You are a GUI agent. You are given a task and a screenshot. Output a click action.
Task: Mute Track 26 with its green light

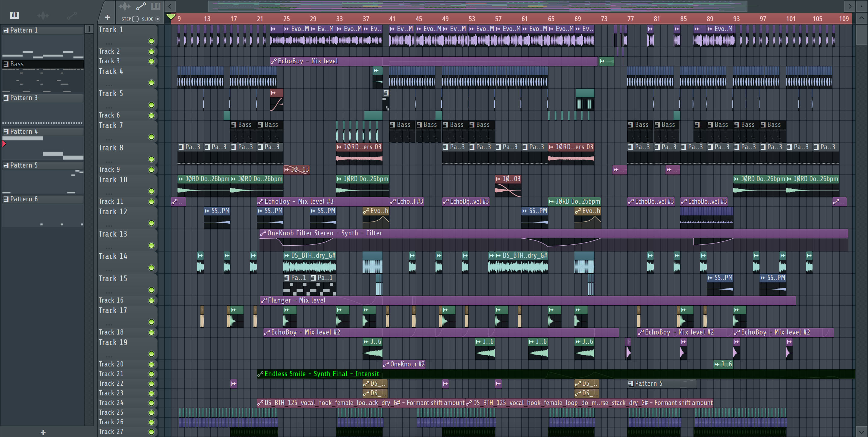151,422
